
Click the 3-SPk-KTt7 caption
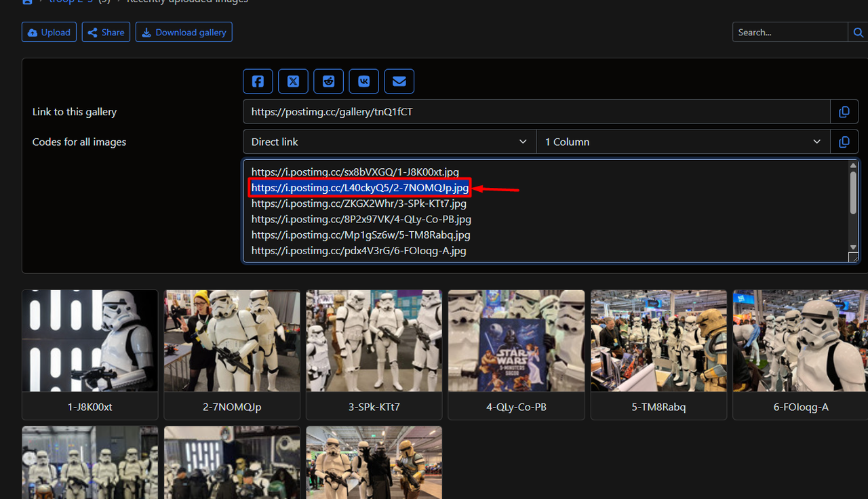pos(374,407)
